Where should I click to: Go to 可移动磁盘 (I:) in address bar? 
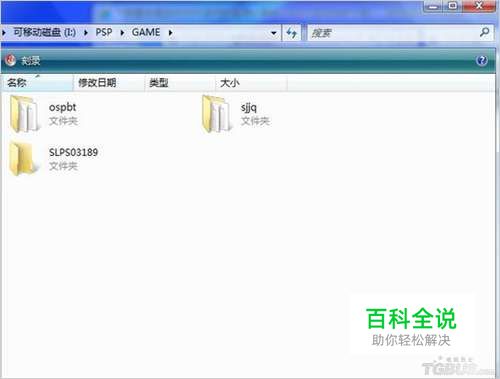(45, 32)
